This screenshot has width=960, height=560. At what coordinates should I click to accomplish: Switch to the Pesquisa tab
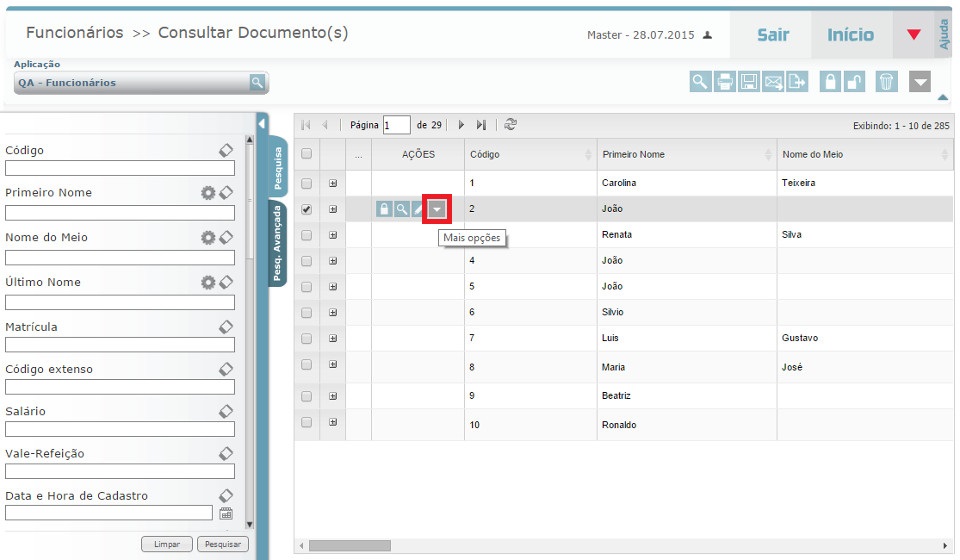(278, 166)
